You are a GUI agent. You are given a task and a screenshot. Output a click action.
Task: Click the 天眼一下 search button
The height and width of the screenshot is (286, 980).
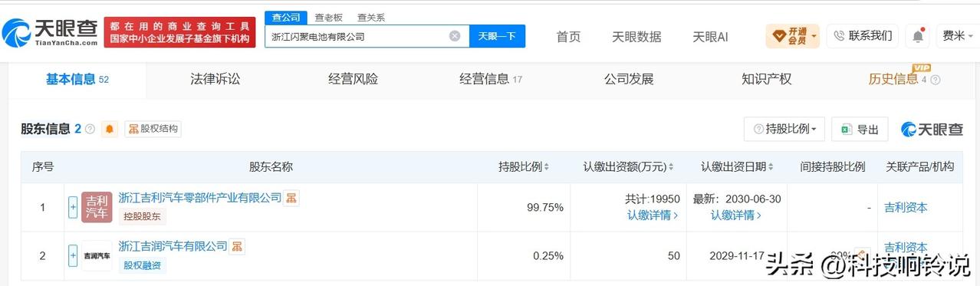pos(497,36)
